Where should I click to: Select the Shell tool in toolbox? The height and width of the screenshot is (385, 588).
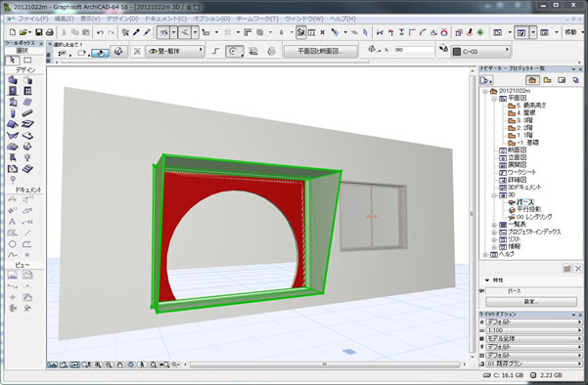click(x=13, y=135)
